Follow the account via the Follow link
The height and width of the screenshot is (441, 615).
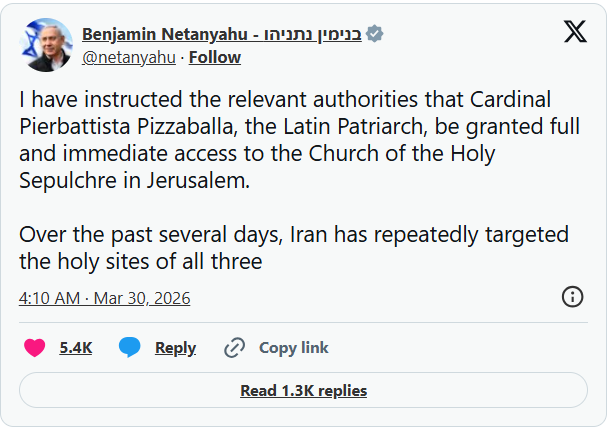coord(215,57)
